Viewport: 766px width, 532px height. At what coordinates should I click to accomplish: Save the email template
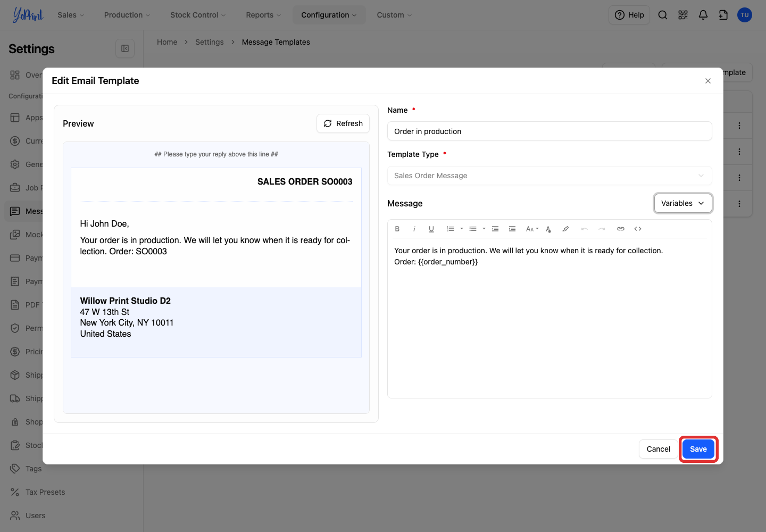[x=698, y=449]
